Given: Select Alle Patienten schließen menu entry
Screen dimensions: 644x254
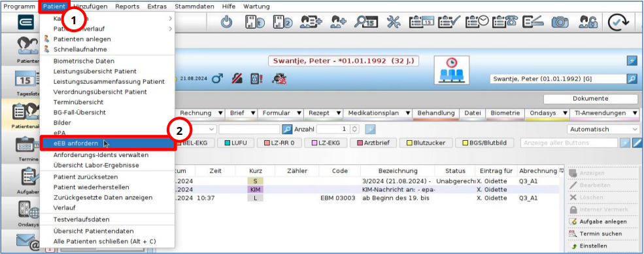Looking at the screenshot, I should coord(108,242).
